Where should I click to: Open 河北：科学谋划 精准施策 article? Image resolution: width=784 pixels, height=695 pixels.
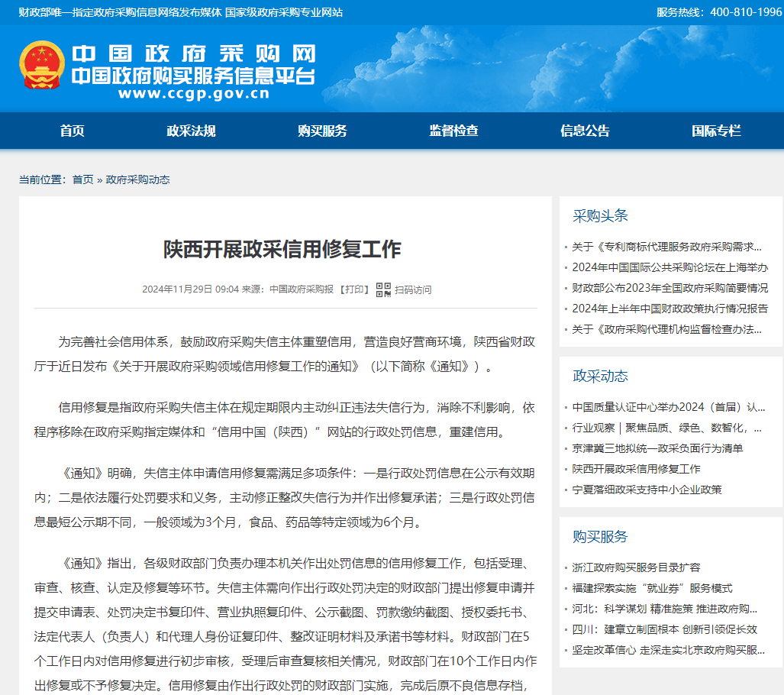664,609
